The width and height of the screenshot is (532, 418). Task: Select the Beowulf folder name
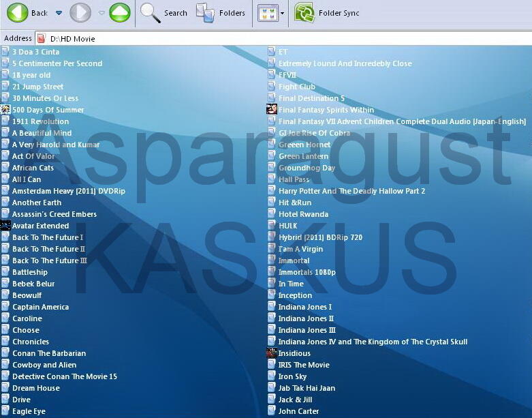pyautogui.click(x=27, y=295)
